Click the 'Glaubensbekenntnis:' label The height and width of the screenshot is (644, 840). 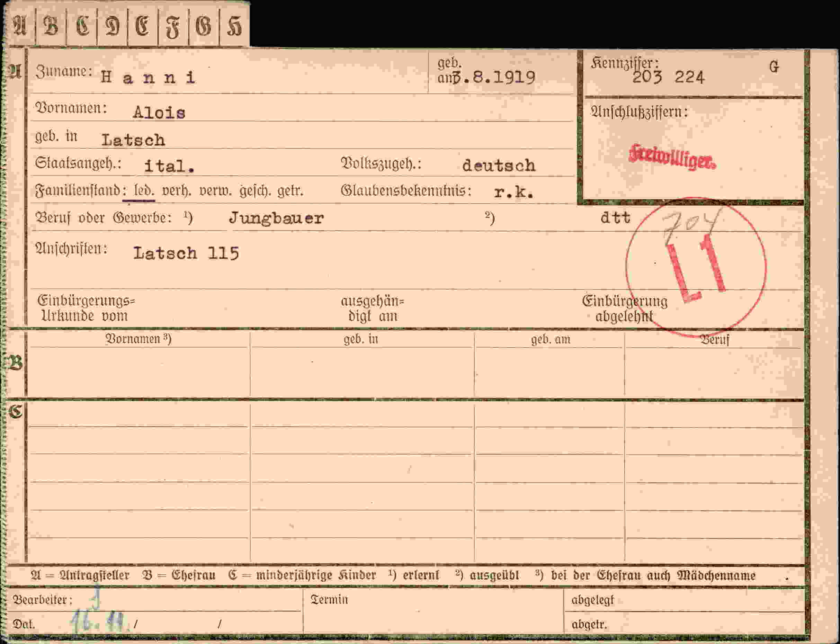point(406,191)
